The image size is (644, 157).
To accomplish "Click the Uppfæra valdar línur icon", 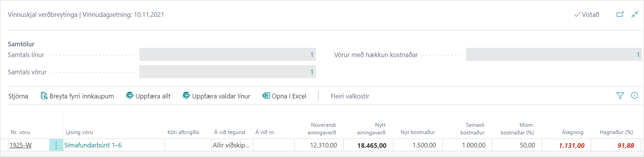I will 186,96.
